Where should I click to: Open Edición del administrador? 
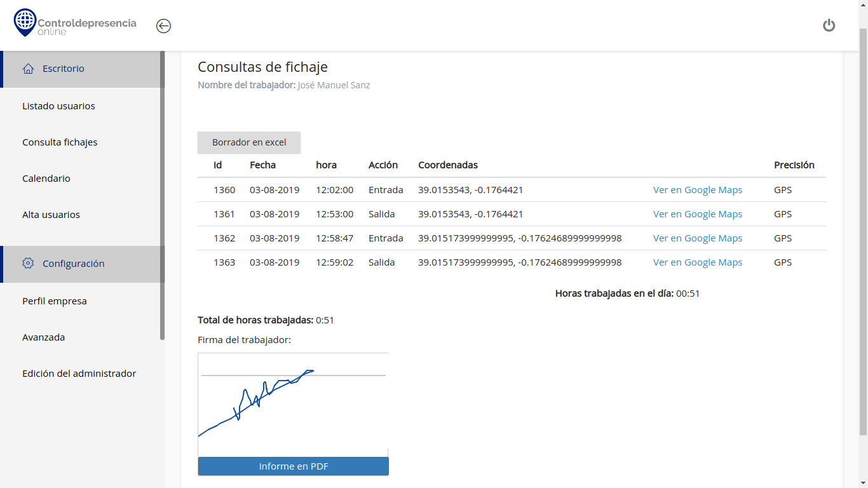pos(79,374)
